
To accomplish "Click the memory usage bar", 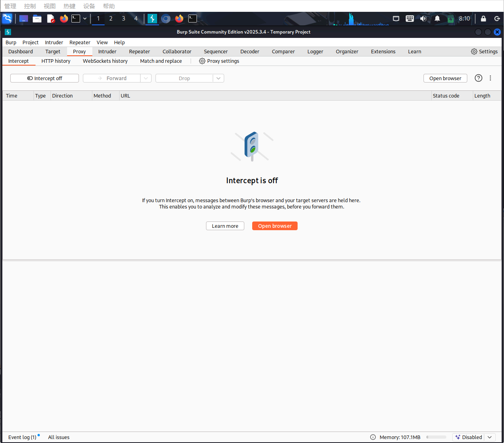I will pyautogui.click(x=436, y=437).
